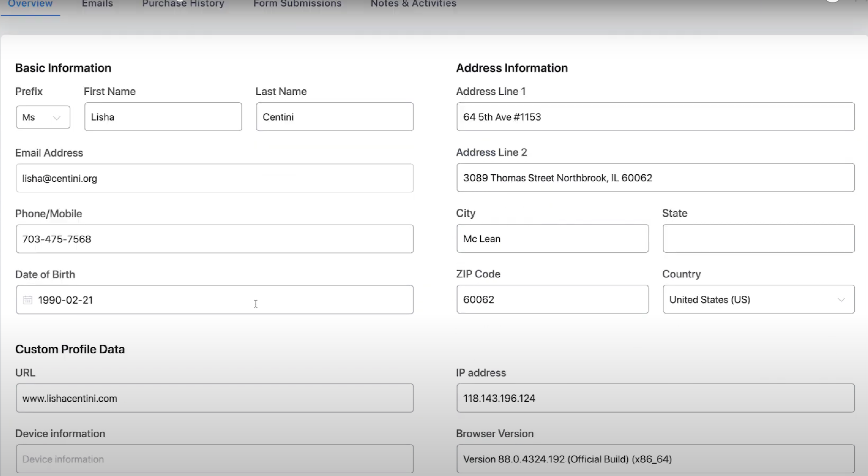Open the Prefix dropdown showing Ms
The height and width of the screenshot is (476, 868).
(x=43, y=117)
